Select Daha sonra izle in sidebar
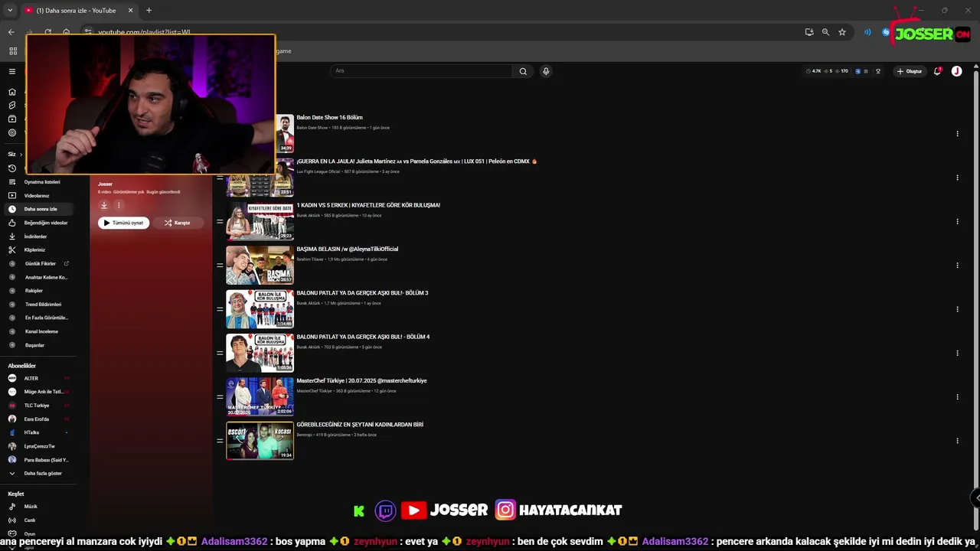Image resolution: width=980 pixels, height=551 pixels. [41, 209]
